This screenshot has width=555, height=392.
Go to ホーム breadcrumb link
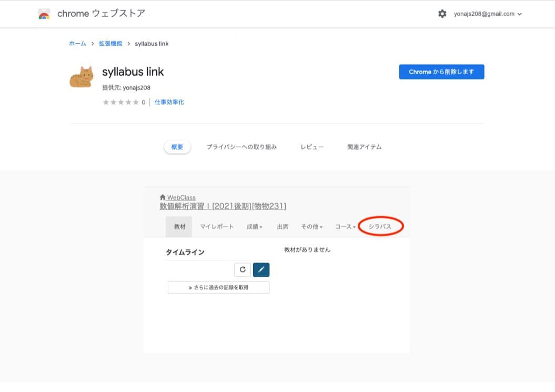coord(77,44)
